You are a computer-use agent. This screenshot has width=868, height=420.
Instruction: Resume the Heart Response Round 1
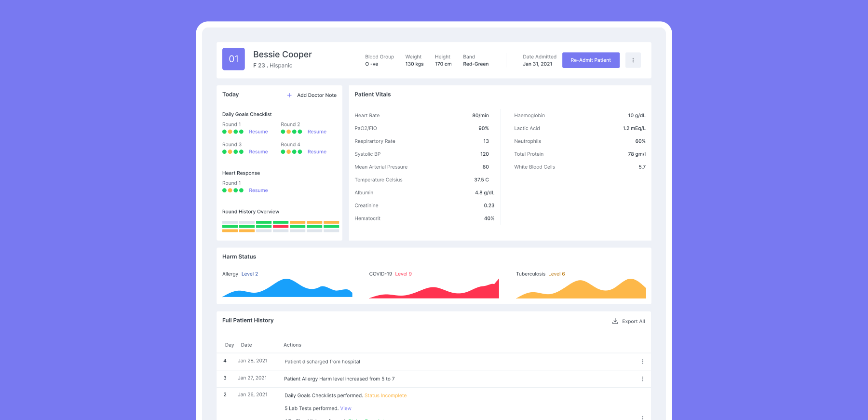(258, 190)
